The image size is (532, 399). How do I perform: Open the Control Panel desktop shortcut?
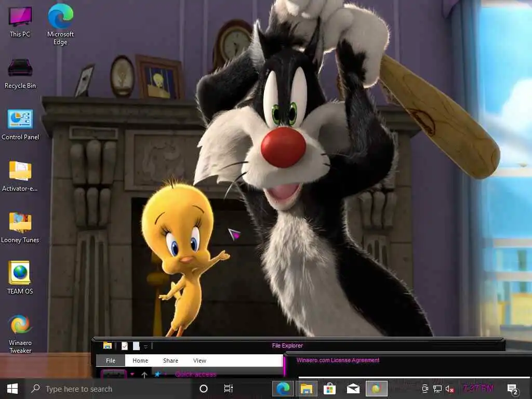[x=20, y=125]
